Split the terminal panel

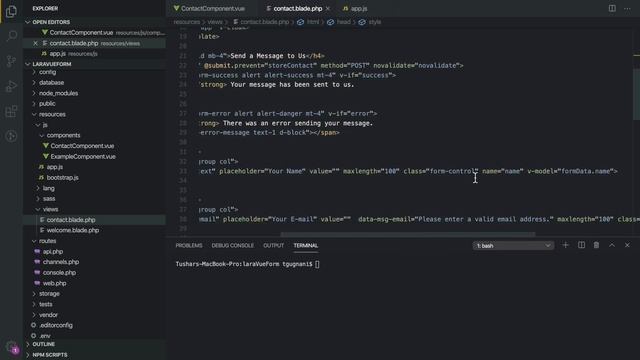pos(581,245)
